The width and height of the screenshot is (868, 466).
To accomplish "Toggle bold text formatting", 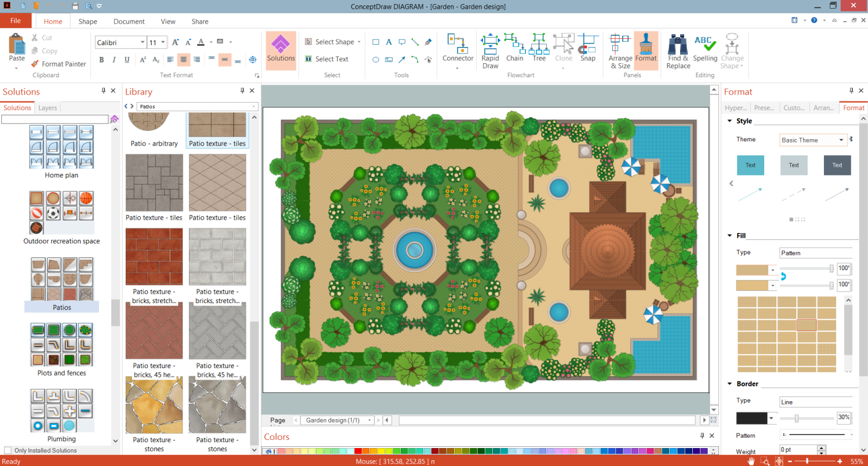I will 101,60.
